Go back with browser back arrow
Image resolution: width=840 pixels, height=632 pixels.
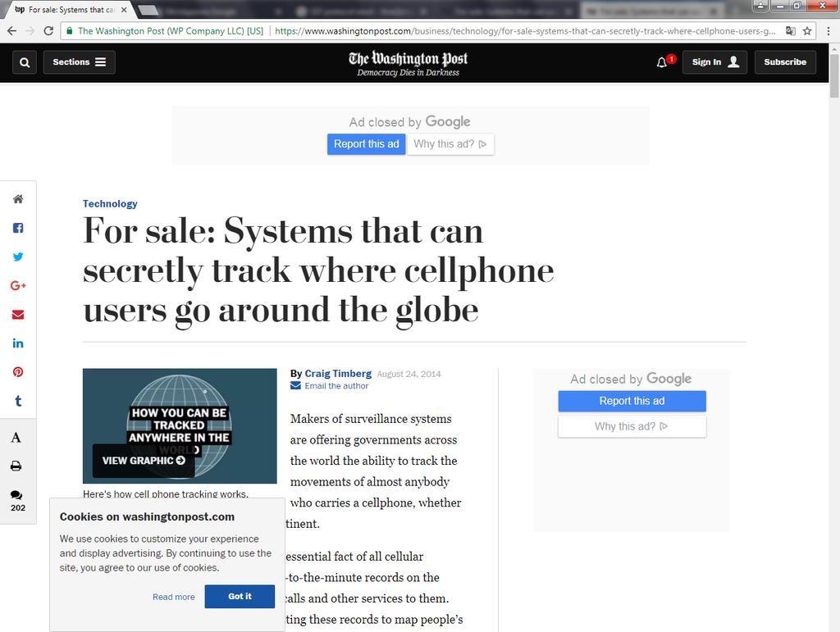click(x=11, y=31)
